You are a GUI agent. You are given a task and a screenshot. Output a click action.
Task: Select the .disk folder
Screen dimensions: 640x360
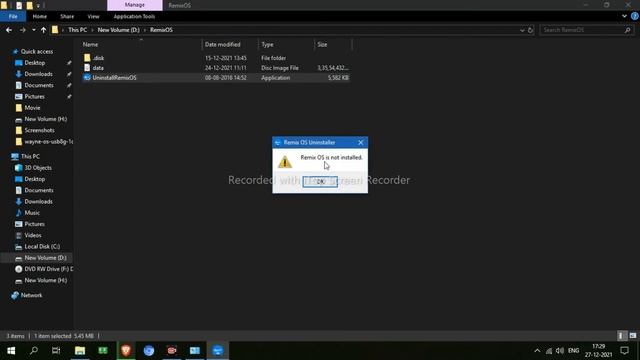pyautogui.click(x=98, y=58)
